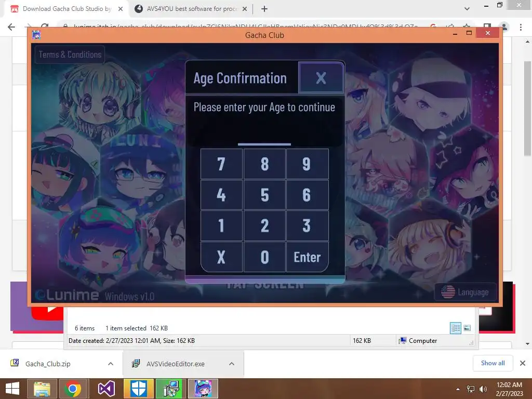The image size is (532, 399).
Task: Tap keypad digit 1
Action: coord(221,225)
